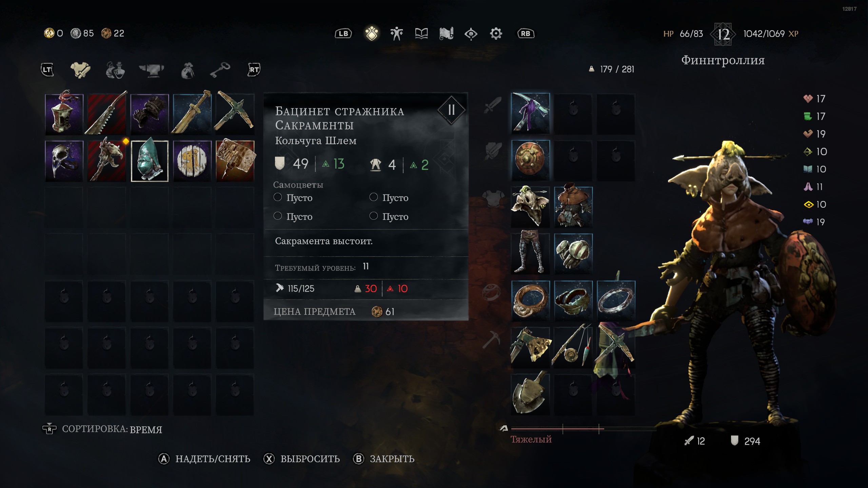The image size is (868, 488).
Task: Open the journal book icon
Action: click(x=421, y=34)
